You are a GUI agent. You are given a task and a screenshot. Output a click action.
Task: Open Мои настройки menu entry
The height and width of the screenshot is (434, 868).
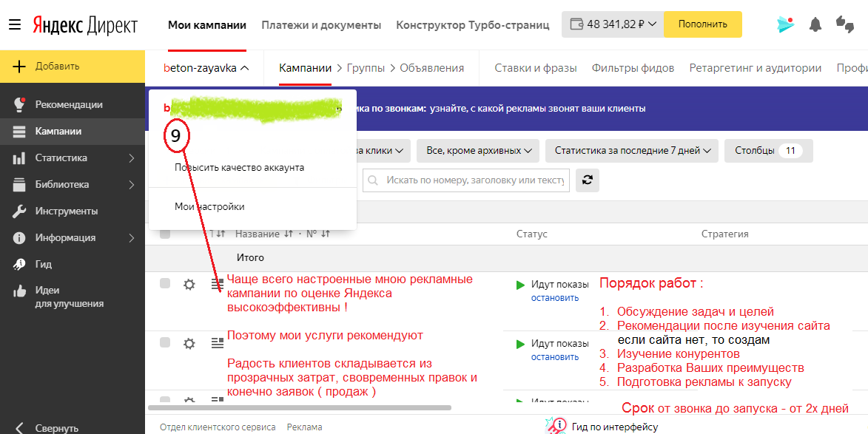209,206
